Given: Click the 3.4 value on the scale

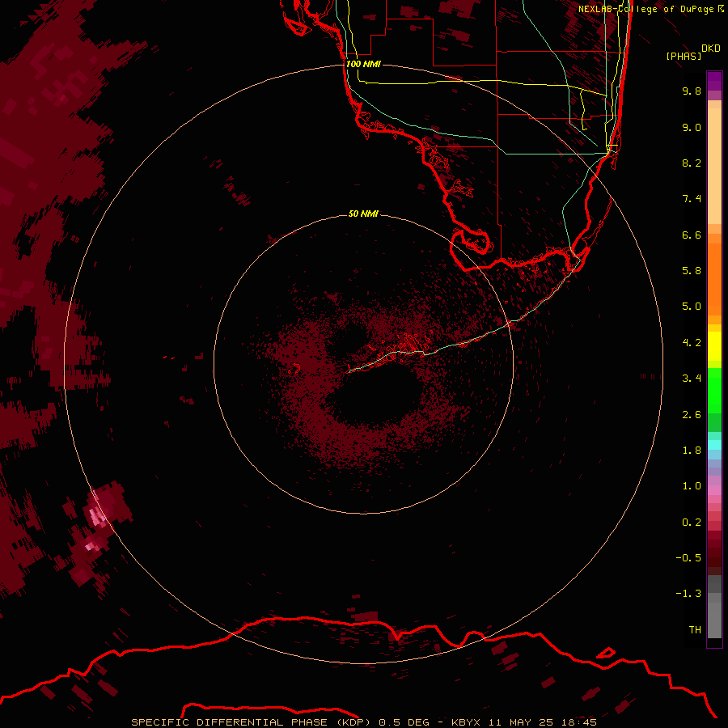Looking at the screenshot, I should click(x=692, y=379).
